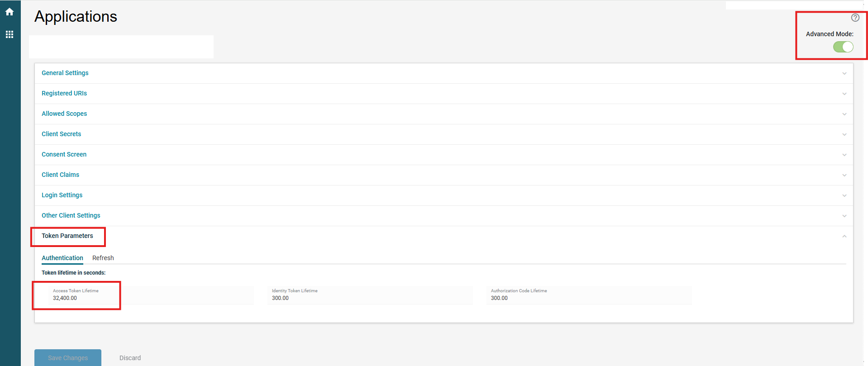Screen dimensions: 868x366
Task: Click the Discard button
Action: 130,358
